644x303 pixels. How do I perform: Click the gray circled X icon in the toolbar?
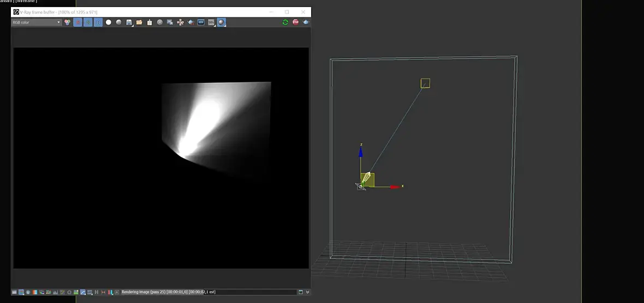tap(160, 22)
